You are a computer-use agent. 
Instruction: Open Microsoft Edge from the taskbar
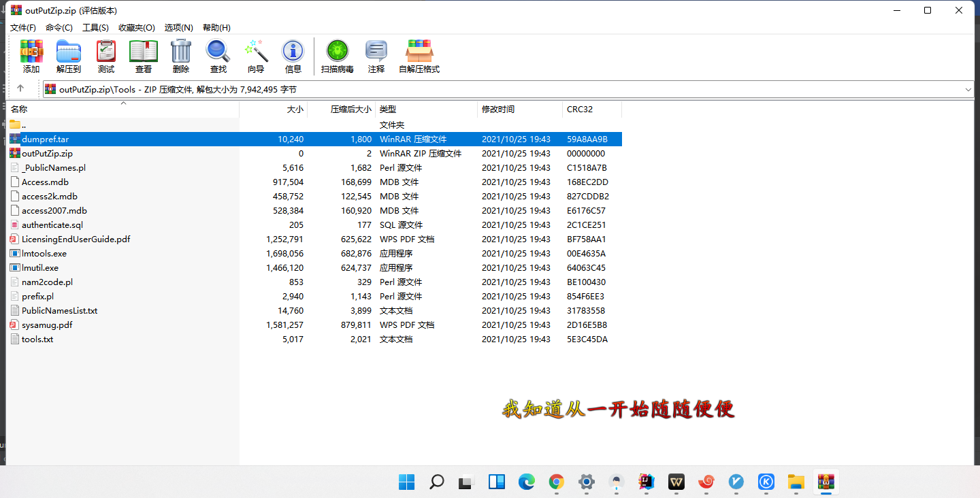527,482
